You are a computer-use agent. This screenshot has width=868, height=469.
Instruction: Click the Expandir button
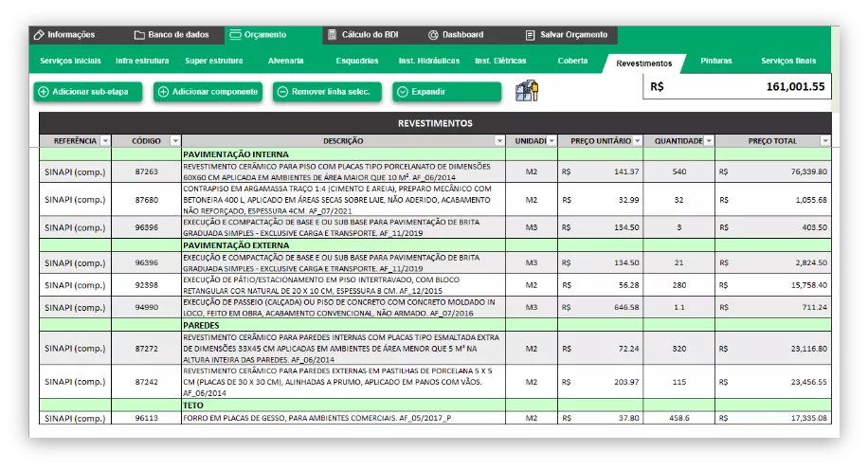point(446,92)
